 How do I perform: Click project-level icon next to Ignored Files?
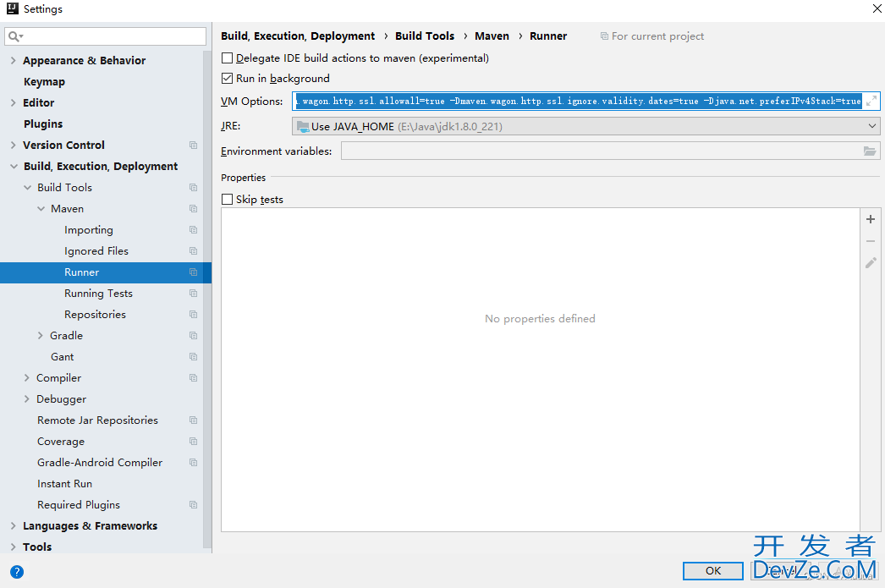point(194,251)
